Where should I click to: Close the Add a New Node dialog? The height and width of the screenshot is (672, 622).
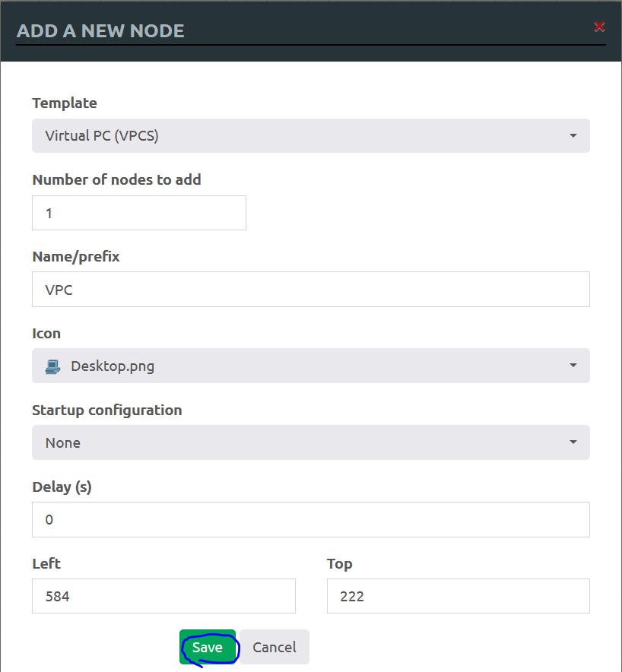pyautogui.click(x=599, y=27)
